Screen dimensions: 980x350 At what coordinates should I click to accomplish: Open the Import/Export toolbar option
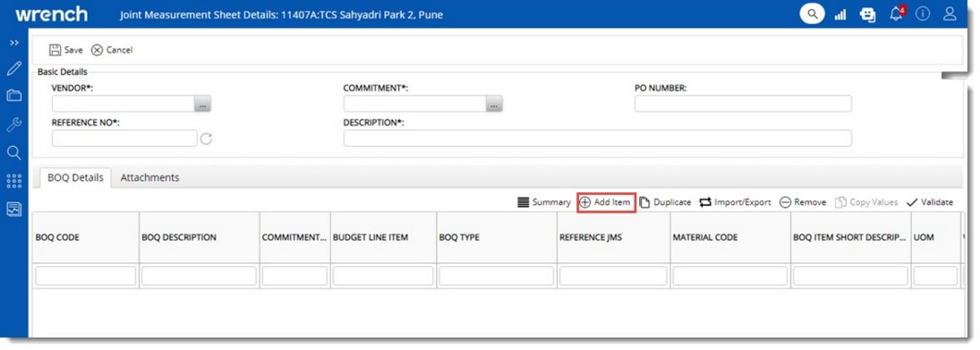point(735,202)
